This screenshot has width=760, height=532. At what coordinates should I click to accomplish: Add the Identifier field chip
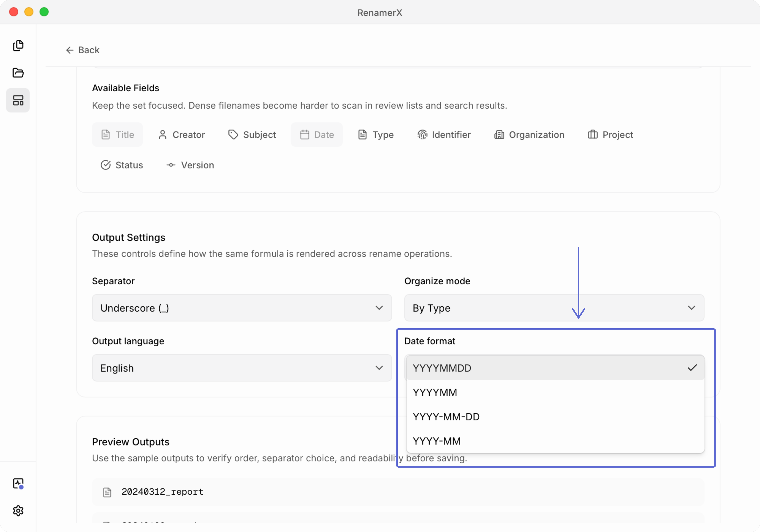coord(444,135)
